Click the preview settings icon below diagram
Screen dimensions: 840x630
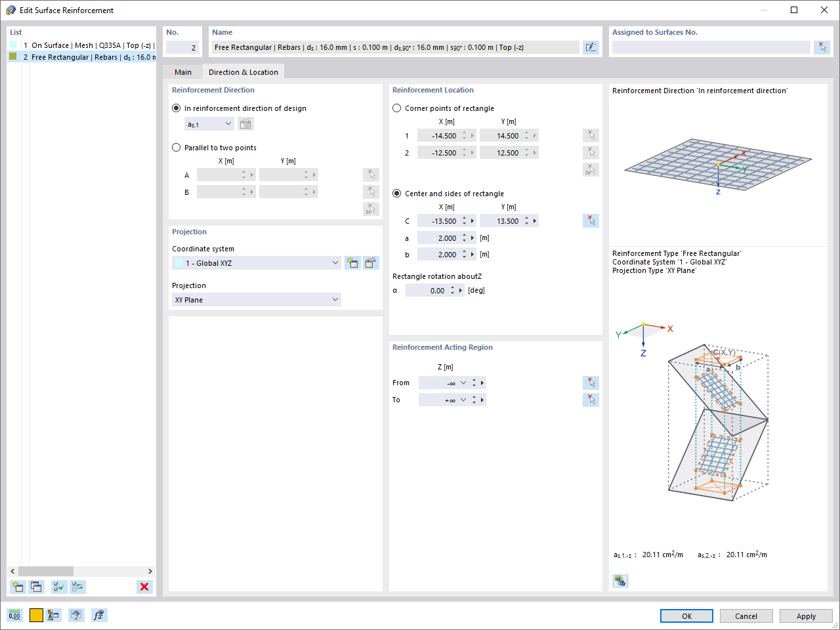(620, 581)
